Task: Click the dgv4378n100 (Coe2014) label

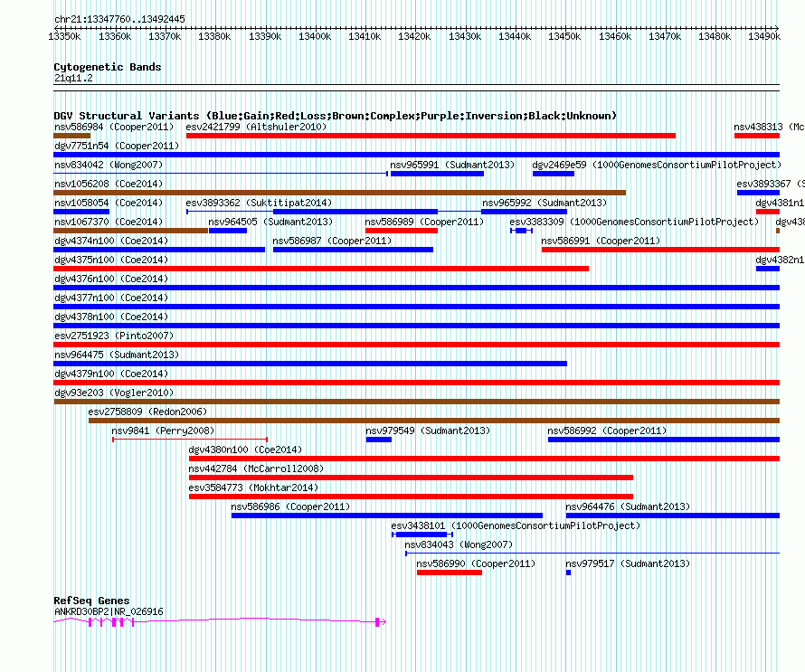Action: point(111,317)
